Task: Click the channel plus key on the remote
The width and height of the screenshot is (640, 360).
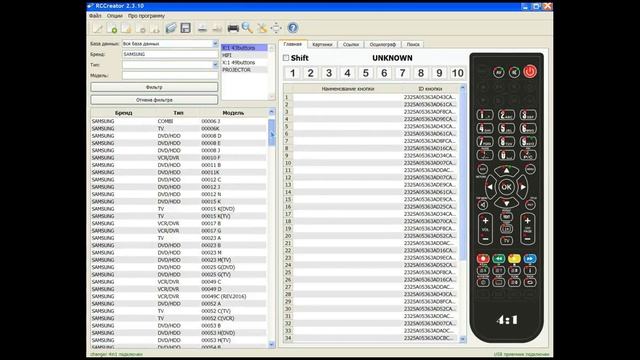Action: coord(527,221)
